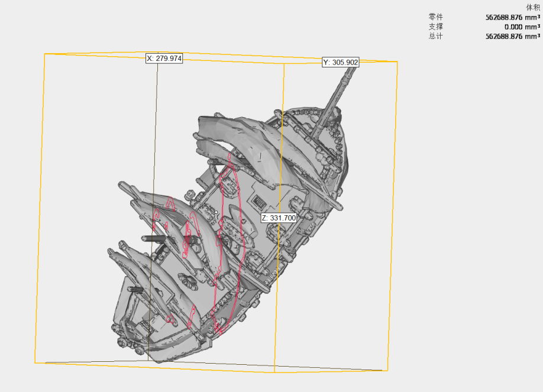Select the 支撑 support row label

tap(435, 27)
